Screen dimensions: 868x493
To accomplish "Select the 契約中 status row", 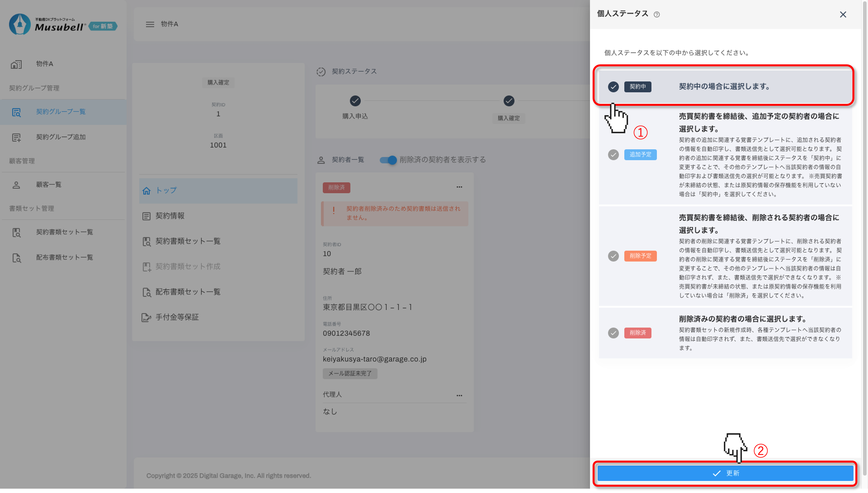I will pyautogui.click(x=724, y=87).
